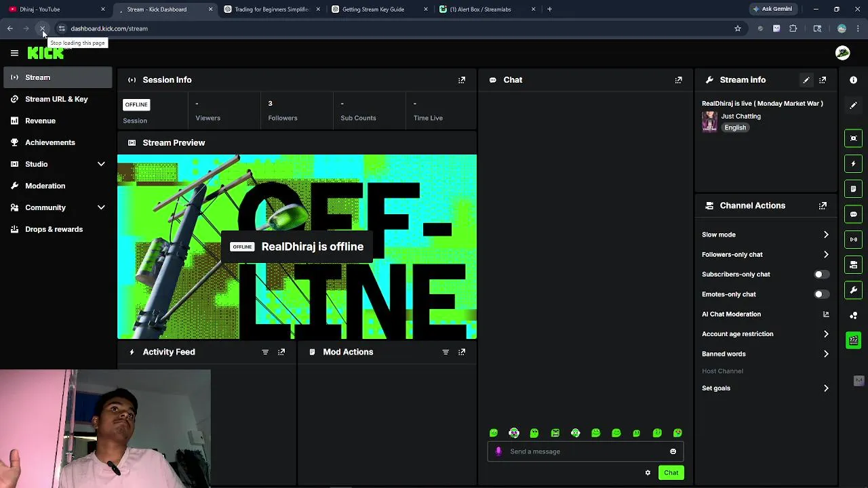Viewport: 868px width, 488px height.
Task: Toggle the session info broadcast widget icon
Action: 854,239
